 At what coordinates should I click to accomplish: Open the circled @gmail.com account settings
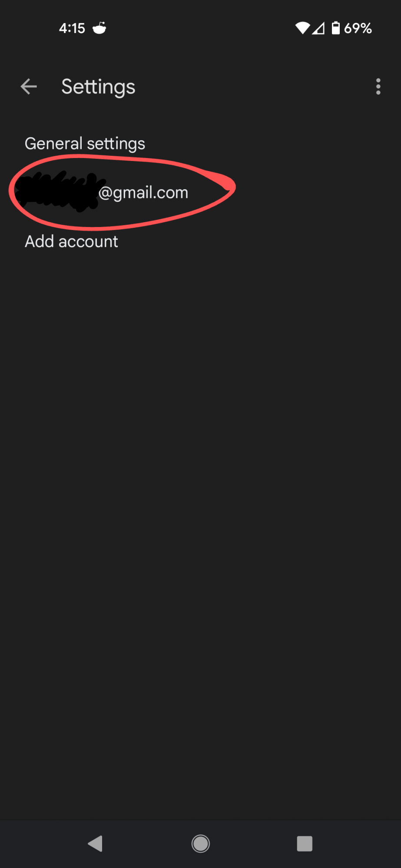[x=200, y=192]
